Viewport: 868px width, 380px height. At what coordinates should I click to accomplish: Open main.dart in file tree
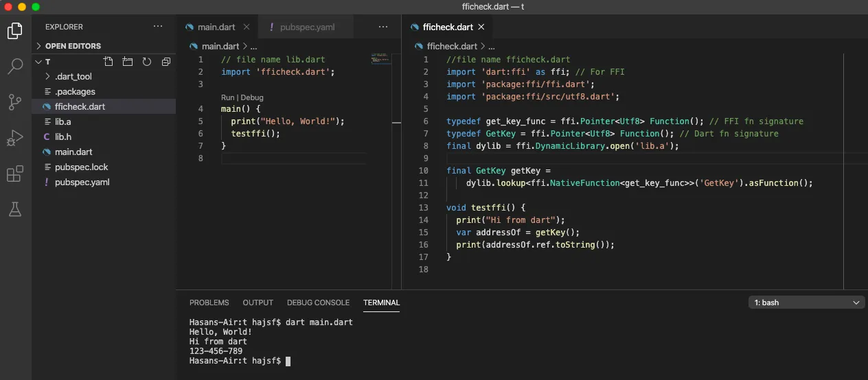tap(103, 152)
